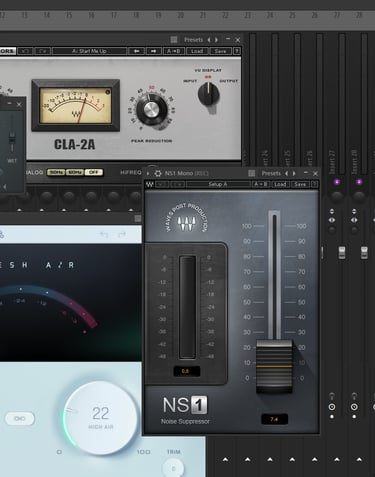Click the CLA-2A Save button
The height and width of the screenshot is (477, 375).
pyautogui.click(x=220, y=51)
